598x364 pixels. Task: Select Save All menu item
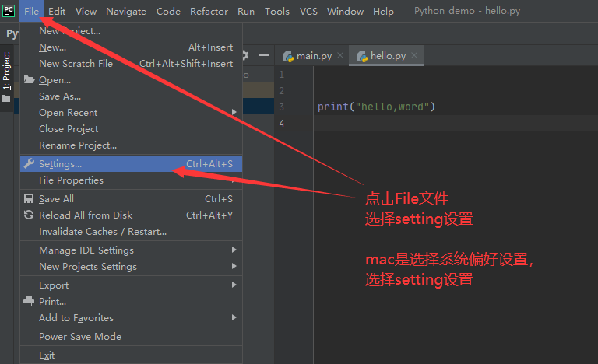(131, 199)
